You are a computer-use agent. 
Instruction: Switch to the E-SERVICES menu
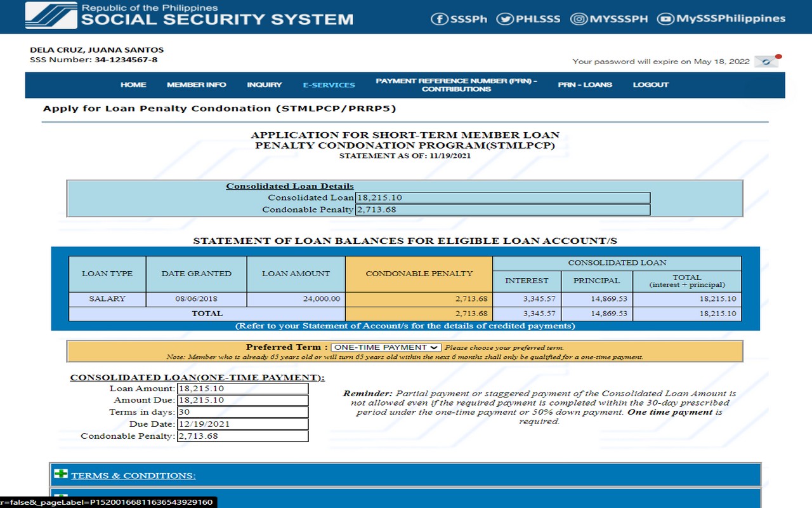point(329,84)
